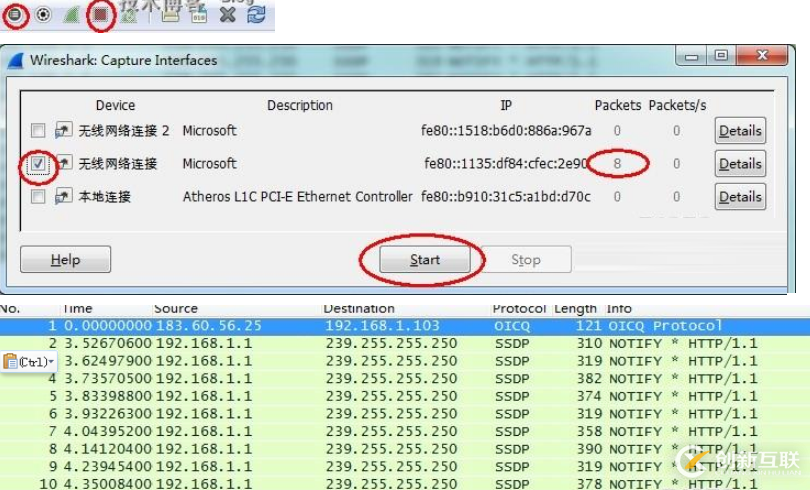810x490 pixels.
Task: Click the Description column header
Action: [x=300, y=105]
